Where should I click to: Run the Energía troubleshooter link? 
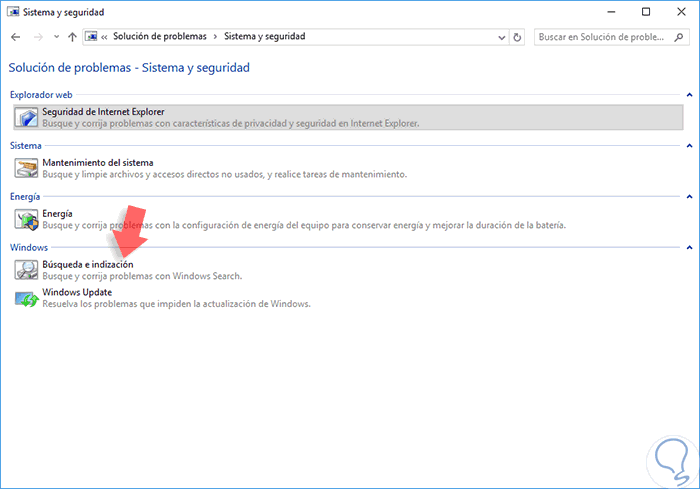[x=57, y=214]
